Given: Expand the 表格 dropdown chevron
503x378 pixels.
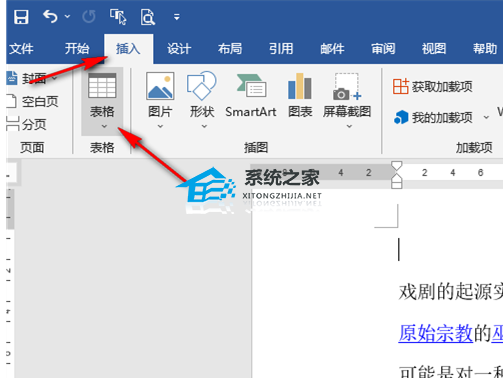Looking at the screenshot, I should coord(104,126).
